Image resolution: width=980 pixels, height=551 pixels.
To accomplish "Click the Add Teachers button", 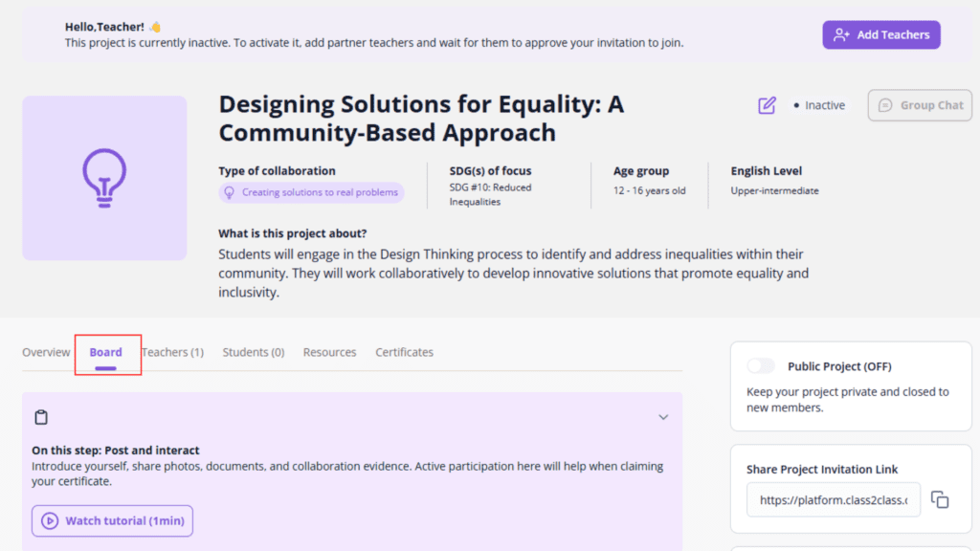I will (881, 35).
